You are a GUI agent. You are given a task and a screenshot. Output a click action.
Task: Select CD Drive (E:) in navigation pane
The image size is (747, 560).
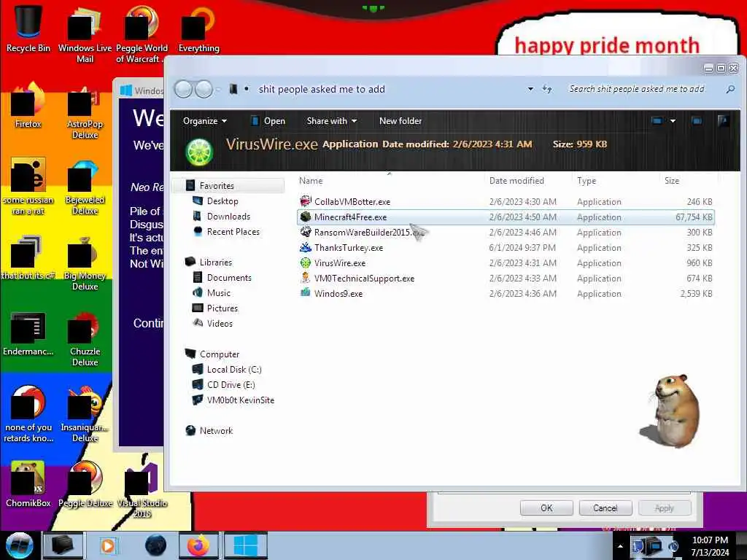[231, 384]
